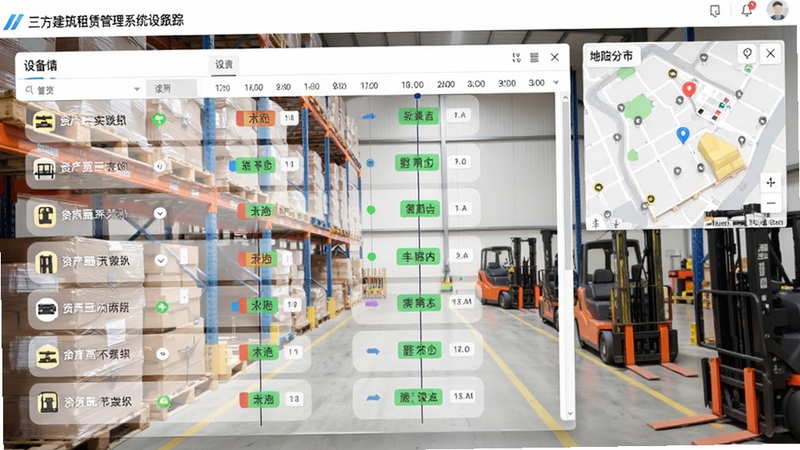Click the fourth asset row's yellow equipment icon
The height and width of the screenshot is (450, 800).
46,263
